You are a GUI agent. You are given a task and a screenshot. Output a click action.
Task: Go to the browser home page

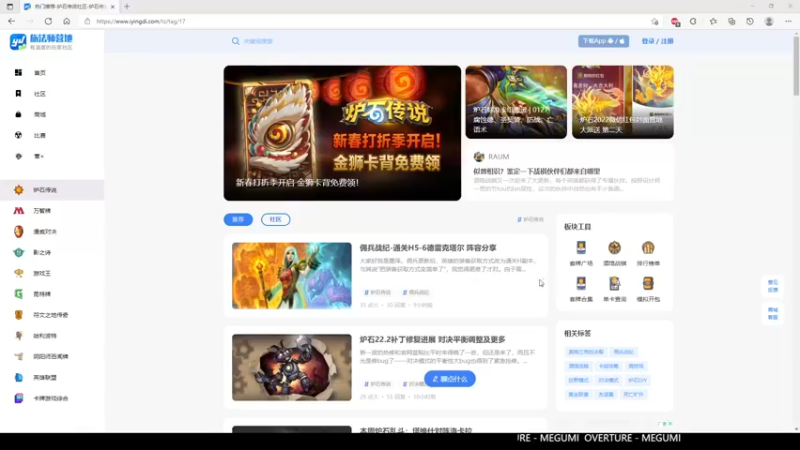66,21
